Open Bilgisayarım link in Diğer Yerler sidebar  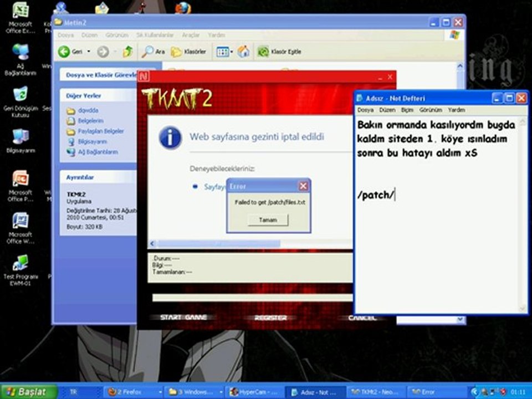point(93,141)
